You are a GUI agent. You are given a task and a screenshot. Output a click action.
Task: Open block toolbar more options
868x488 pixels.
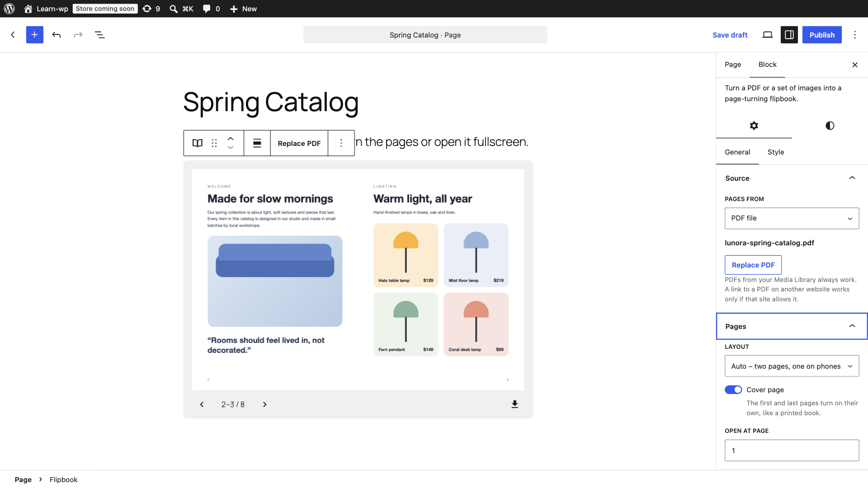[x=341, y=143]
